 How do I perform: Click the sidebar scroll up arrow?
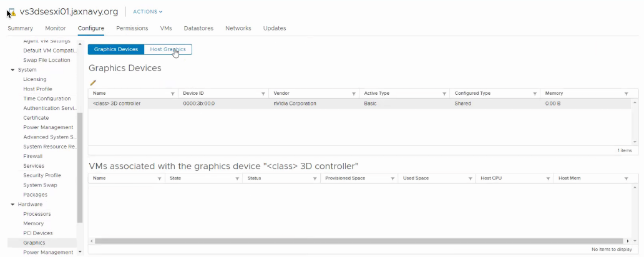tap(80, 44)
